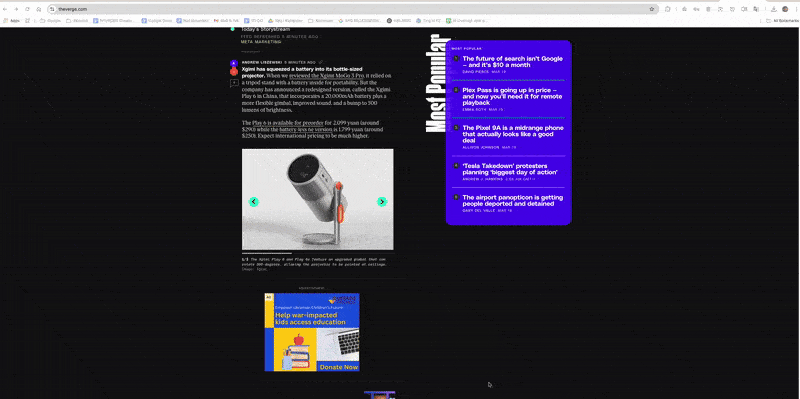Open the projector photo in the gallery
This screenshot has width=800, height=399.
pos(317,200)
